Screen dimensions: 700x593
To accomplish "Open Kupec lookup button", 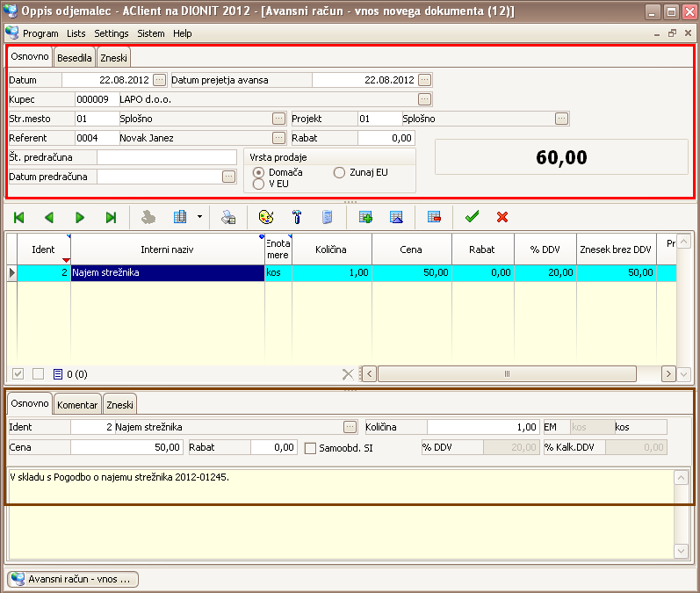I will point(425,99).
